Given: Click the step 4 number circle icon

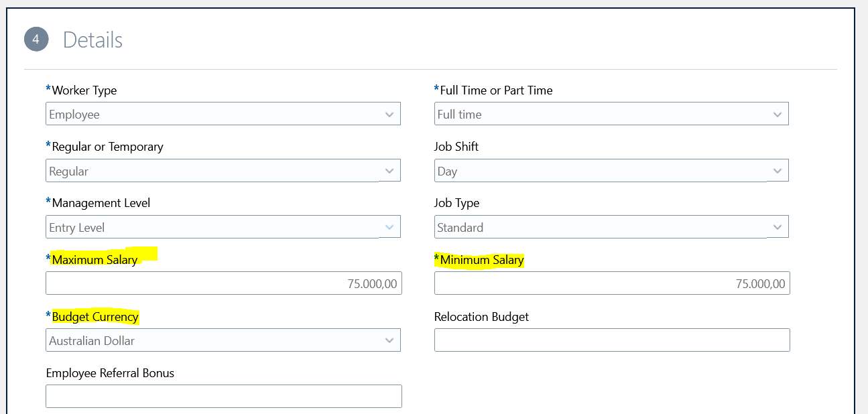Looking at the screenshot, I should pyautogui.click(x=36, y=40).
